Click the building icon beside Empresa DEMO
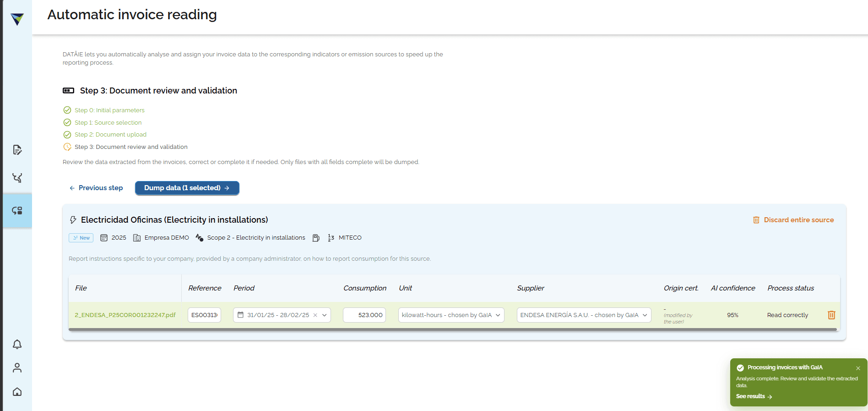Image resolution: width=868 pixels, height=411 pixels. coord(137,238)
